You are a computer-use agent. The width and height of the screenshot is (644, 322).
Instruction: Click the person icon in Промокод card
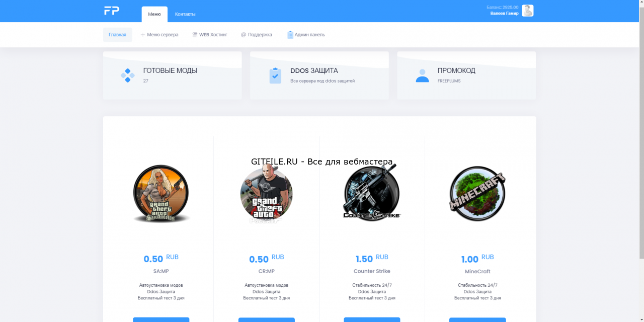(423, 75)
